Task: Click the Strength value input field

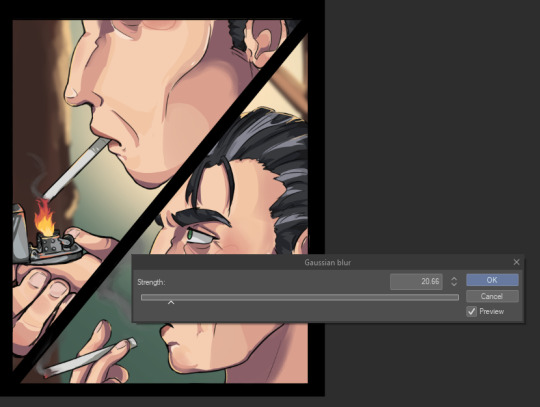Action: pyautogui.click(x=416, y=281)
